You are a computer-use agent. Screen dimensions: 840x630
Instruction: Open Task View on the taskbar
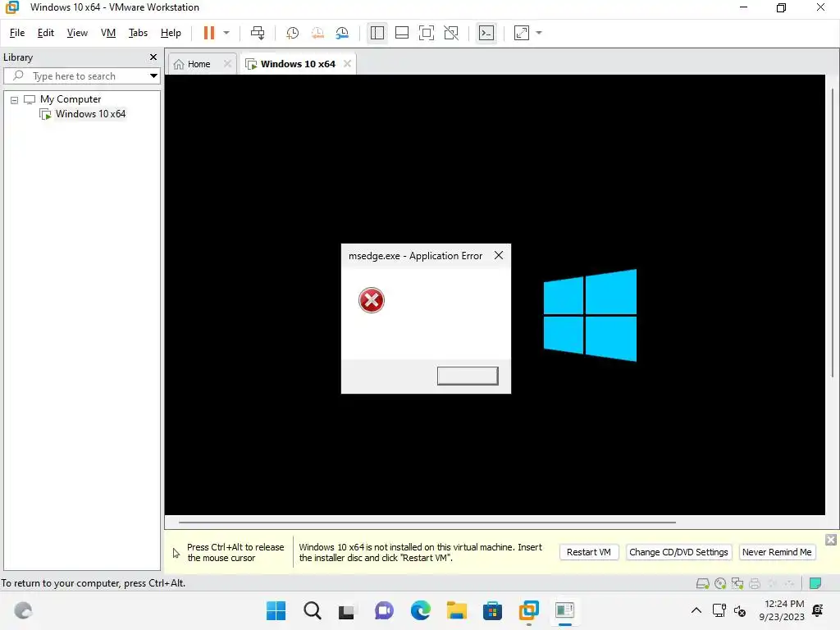pos(347,610)
